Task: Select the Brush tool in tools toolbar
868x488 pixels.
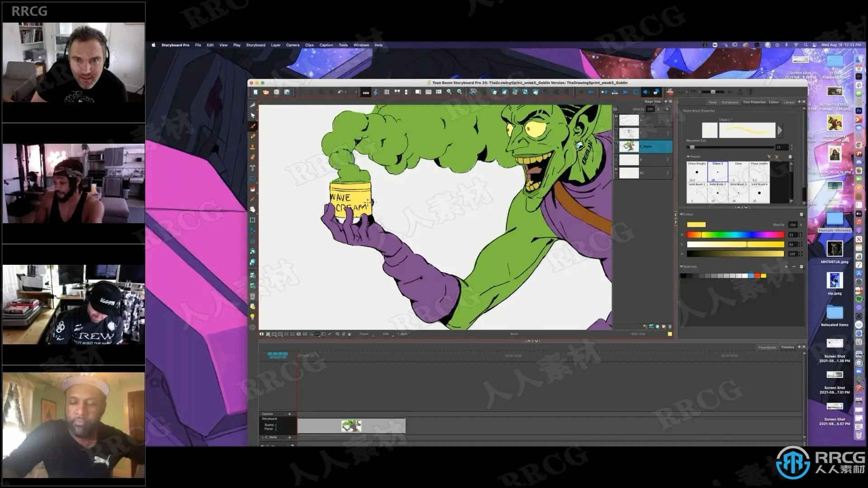Action: tap(253, 126)
